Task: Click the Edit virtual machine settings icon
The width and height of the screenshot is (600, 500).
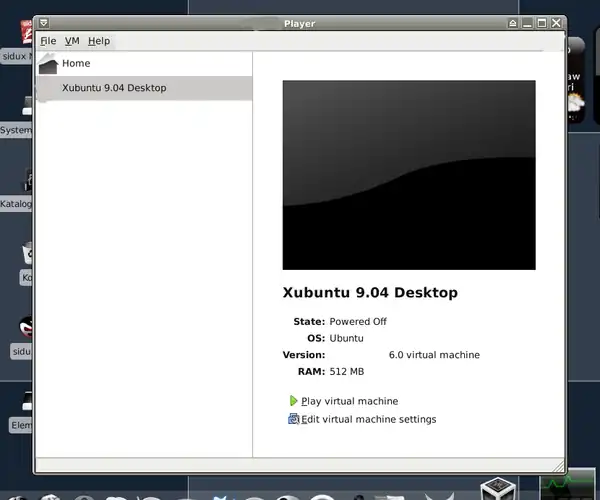Action: (x=293, y=419)
